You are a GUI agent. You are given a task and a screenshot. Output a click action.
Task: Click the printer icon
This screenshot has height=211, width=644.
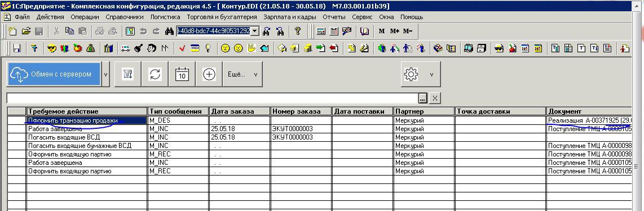[x=100, y=31]
